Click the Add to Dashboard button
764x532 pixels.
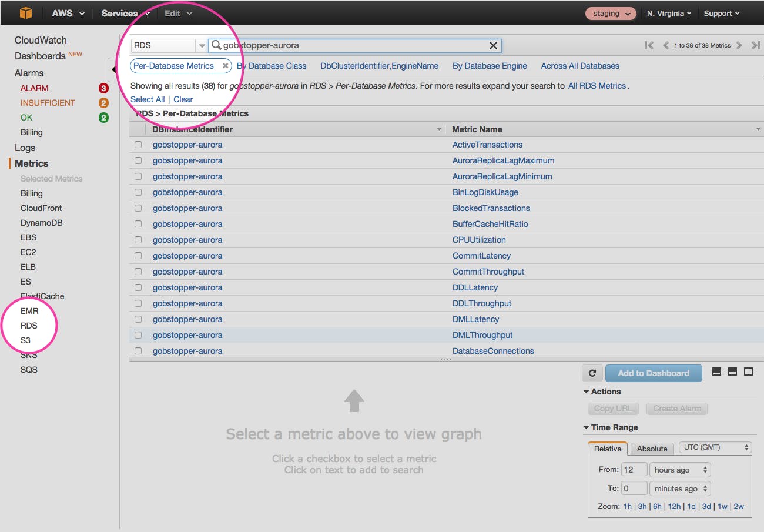(654, 373)
